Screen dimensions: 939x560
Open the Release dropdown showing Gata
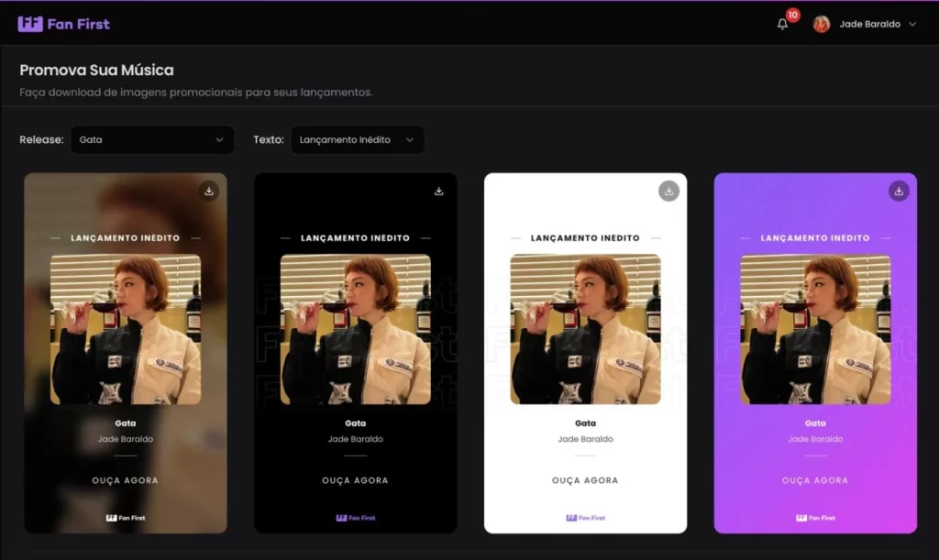coord(151,139)
